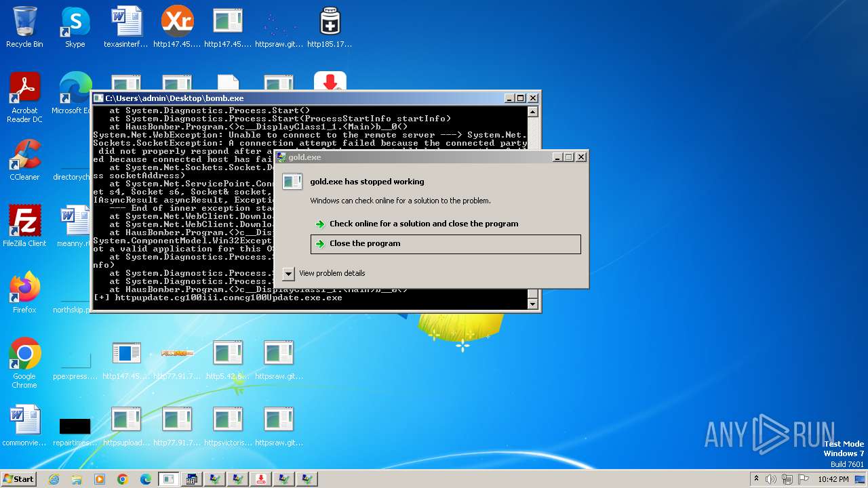The height and width of the screenshot is (488, 868).
Task: Open Windows Media Player from taskbar
Action: click(x=100, y=479)
